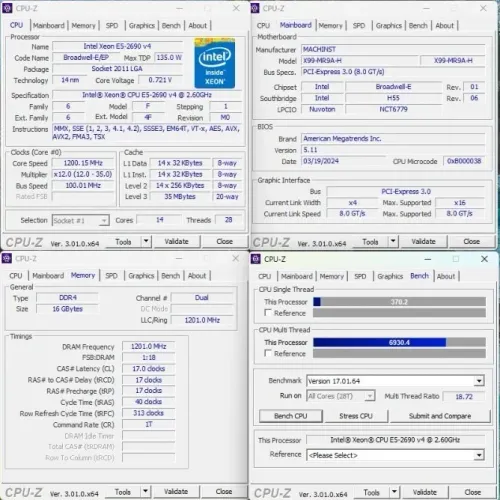Viewport: 500px width, 500px height.
Task: Open About tab in the Bench window
Action: coord(446,276)
